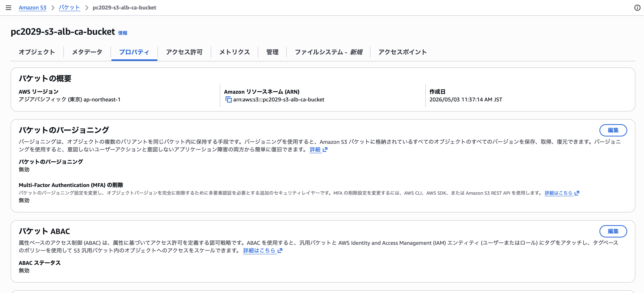The image size is (644, 293).
Task: Click the AWS リージョン label
Action: tap(39, 92)
